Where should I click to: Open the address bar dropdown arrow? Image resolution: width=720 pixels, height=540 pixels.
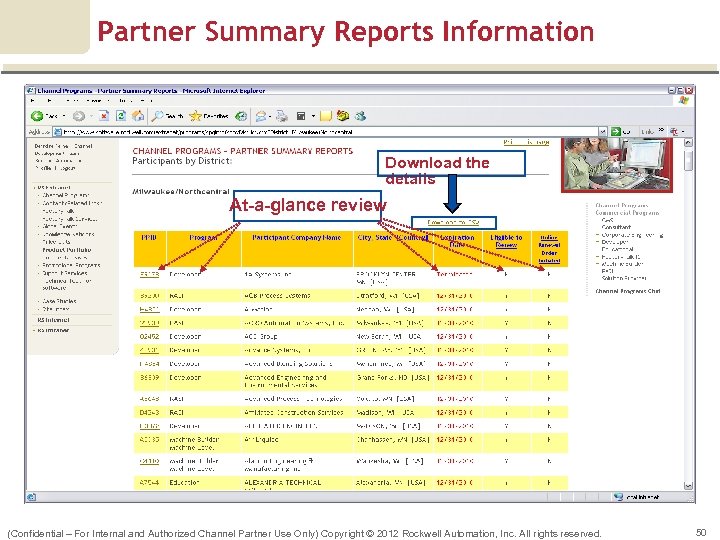(x=602, y=132)
